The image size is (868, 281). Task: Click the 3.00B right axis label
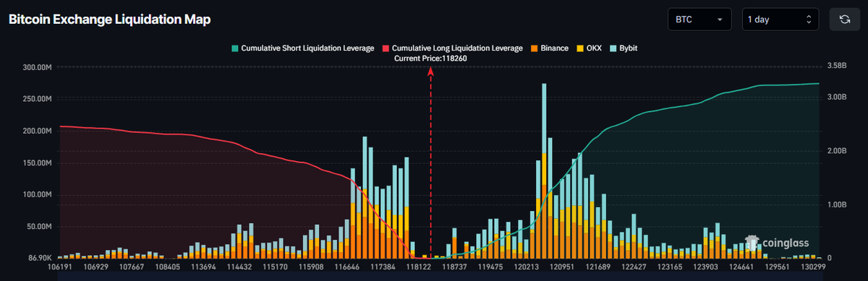[836, 97]
